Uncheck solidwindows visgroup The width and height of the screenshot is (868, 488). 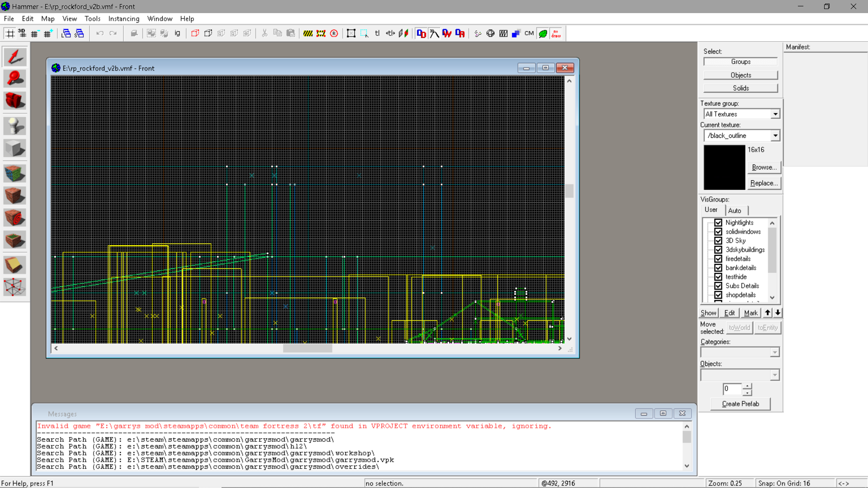coord(718,232)
